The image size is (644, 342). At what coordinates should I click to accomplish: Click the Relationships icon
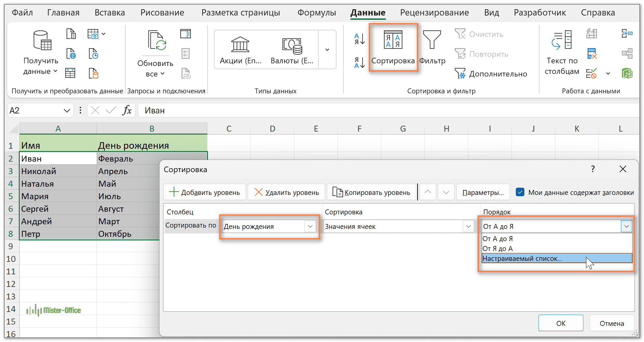[627, 53]
